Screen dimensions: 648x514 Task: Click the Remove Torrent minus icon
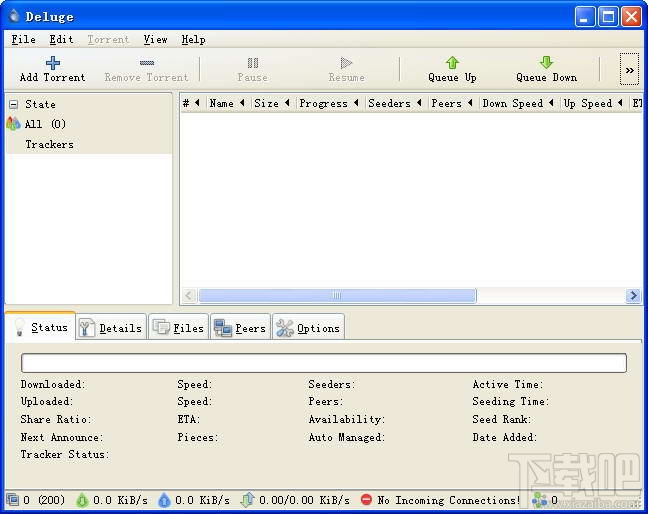(x=147, y=63)
